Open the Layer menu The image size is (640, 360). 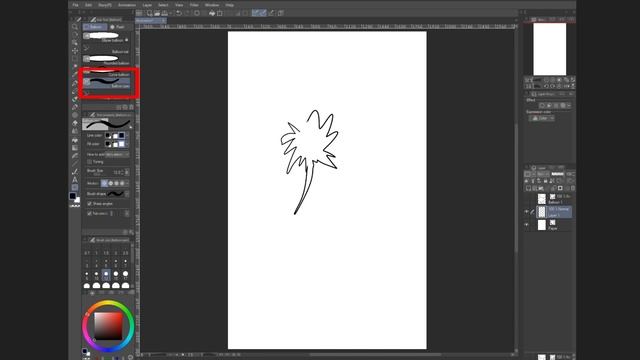(147, 5)
